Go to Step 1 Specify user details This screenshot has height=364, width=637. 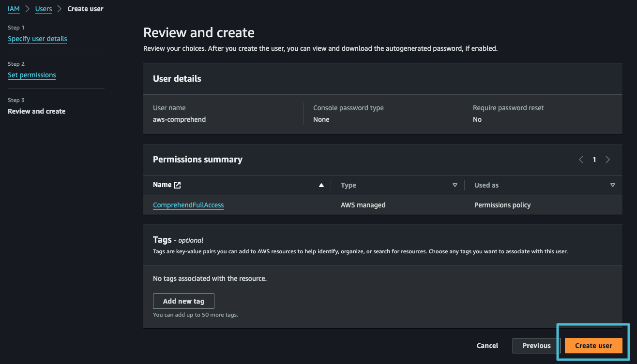click(37, 39)
